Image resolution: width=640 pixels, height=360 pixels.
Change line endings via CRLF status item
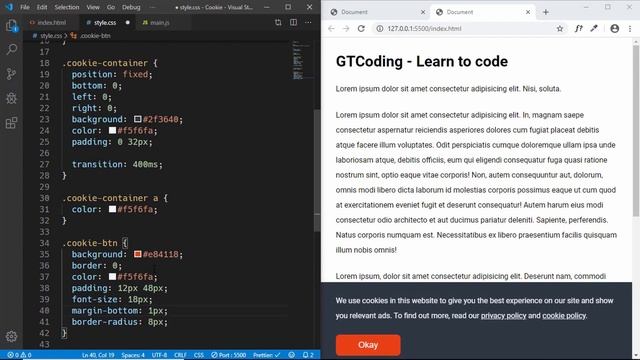[x=180, y=355]
